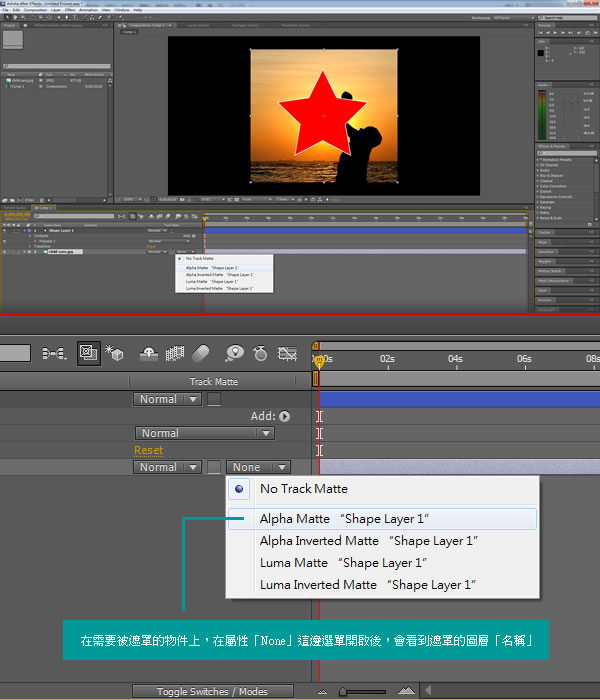This screenshot has width=600, height=700.
Task: Adjust enlarged timeline zoom slider handle
Action: pos(342,692)
